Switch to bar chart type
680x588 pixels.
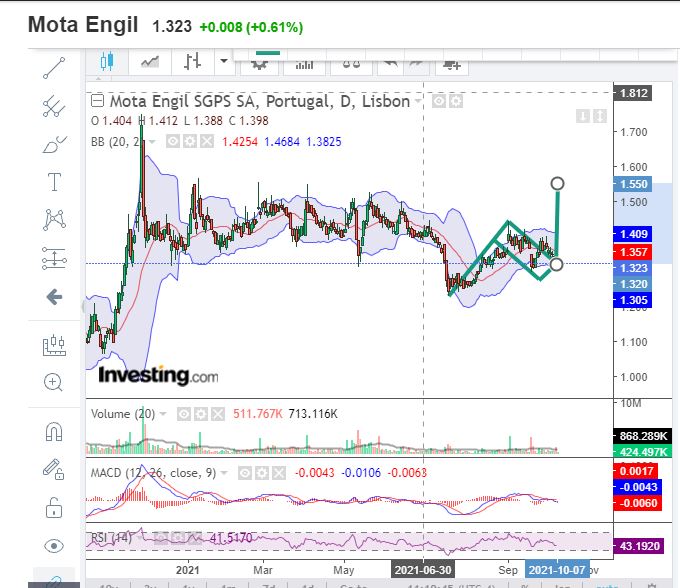(x=193, y=62)
